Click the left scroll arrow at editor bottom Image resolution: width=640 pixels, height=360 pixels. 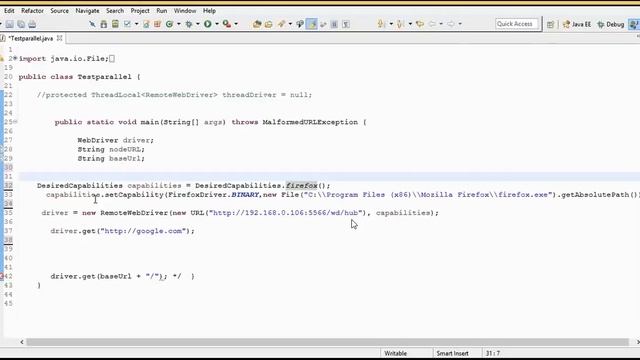pos(22,342)
